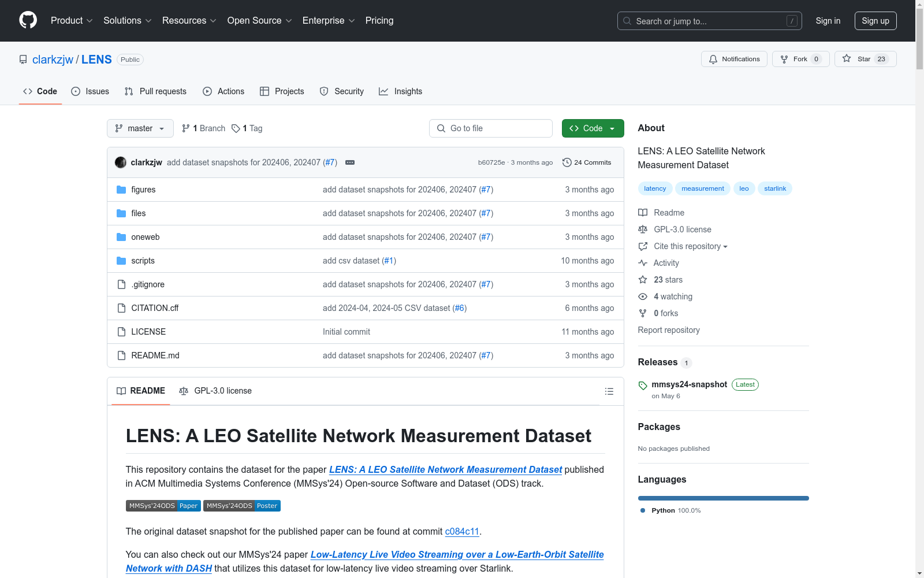
Task: Click the Python language bar
Action: click(723, 498)
